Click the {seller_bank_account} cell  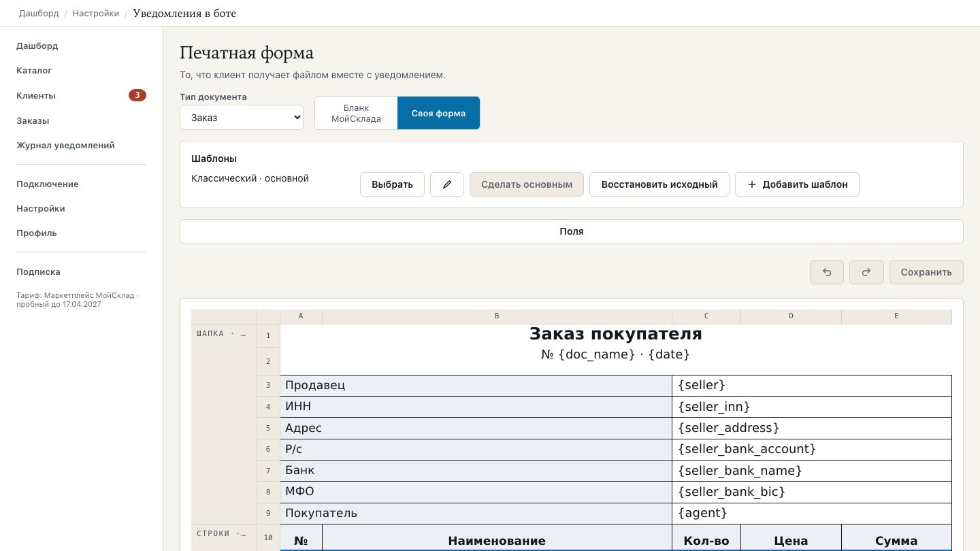[812, 450]
